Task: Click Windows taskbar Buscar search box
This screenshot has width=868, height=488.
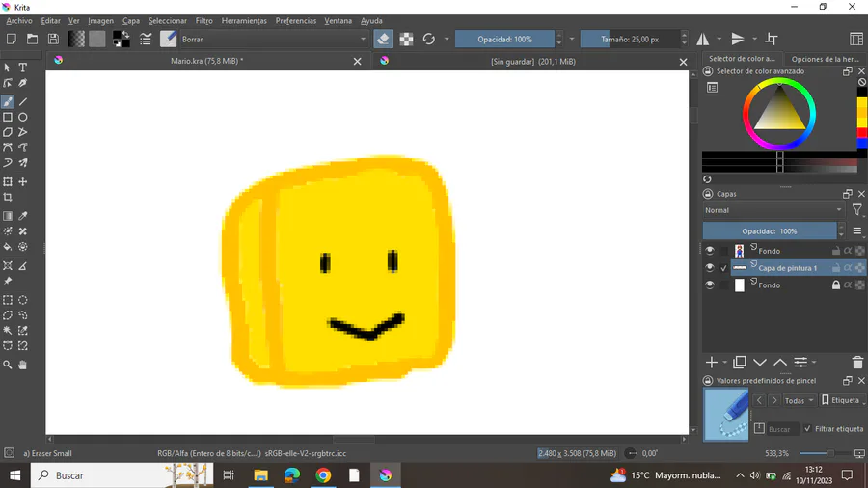Action: 122,475
